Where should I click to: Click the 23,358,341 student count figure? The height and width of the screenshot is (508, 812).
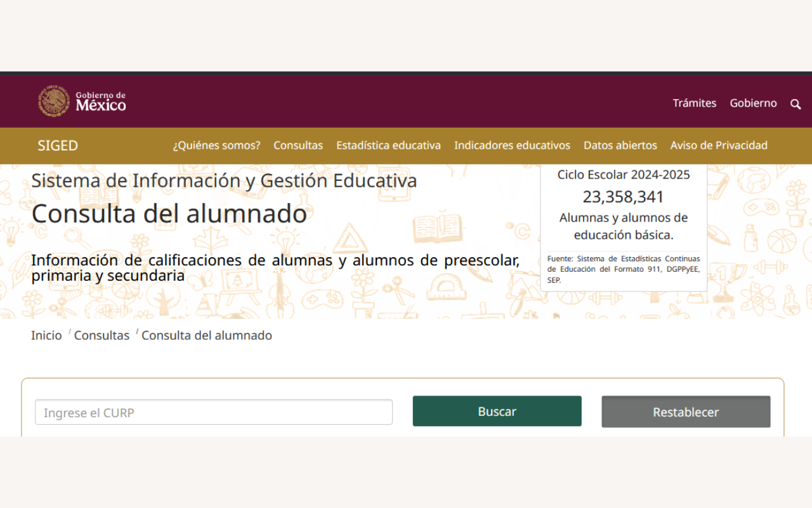pyautogui.click(x=623, y=197)
